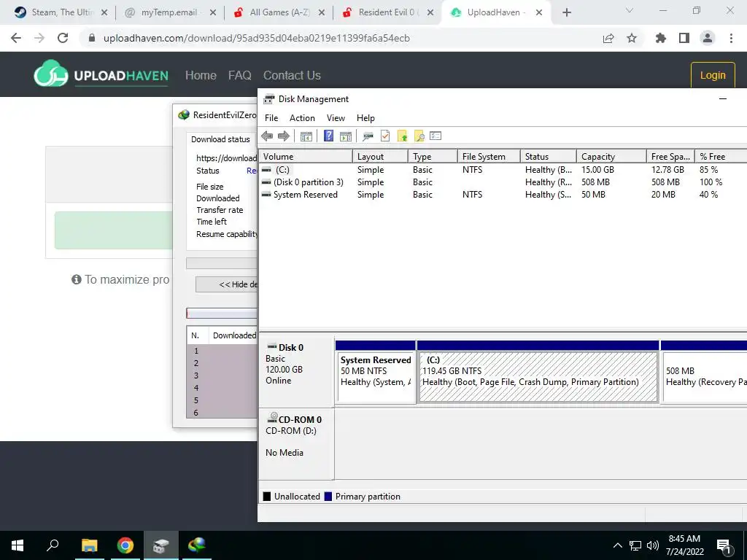Click the address bar URL field

coord(343,38)
